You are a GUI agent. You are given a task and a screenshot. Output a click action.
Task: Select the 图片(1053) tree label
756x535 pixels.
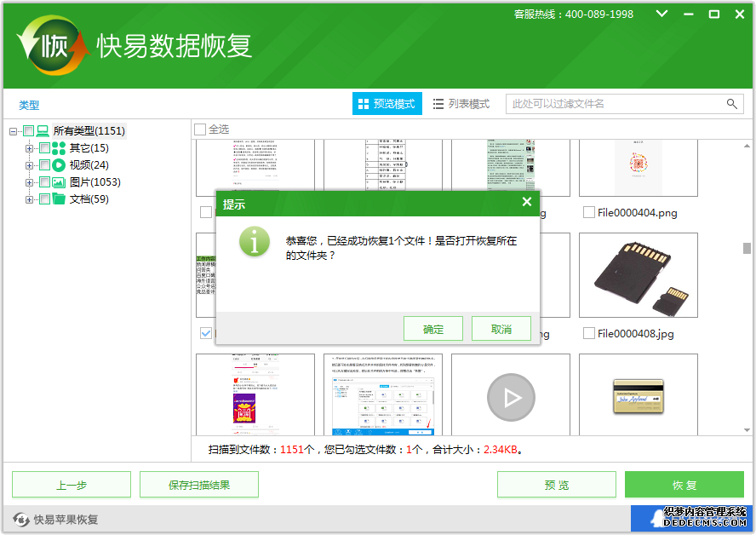(x=95, y=181)
